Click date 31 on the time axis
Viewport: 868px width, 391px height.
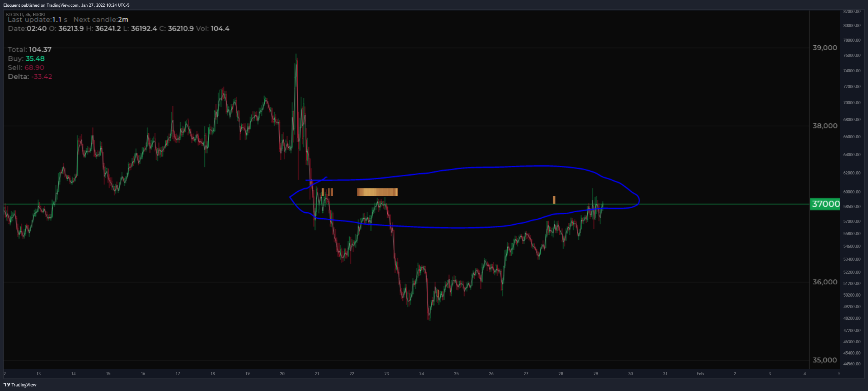tap(665, 374)
